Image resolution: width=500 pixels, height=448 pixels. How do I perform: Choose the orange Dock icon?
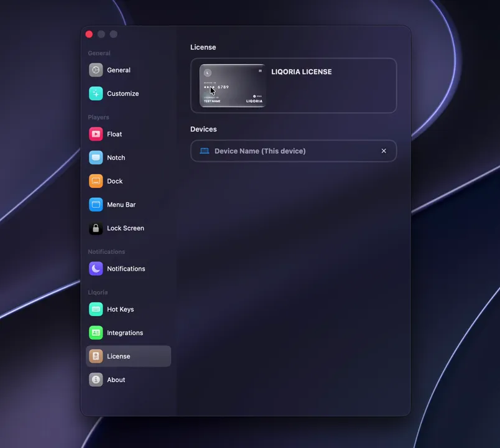click(96, 181)
